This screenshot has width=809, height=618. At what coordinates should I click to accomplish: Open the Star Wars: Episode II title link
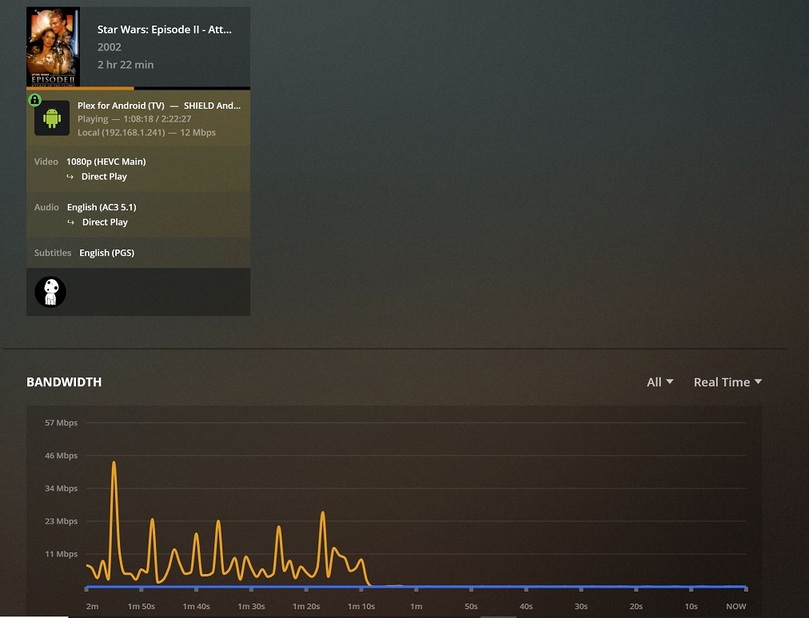tap(165, 30)
